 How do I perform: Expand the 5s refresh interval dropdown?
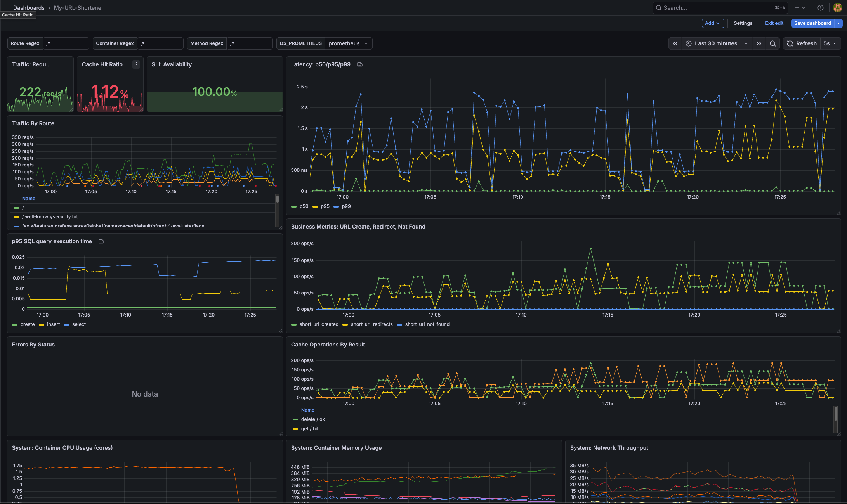(x=830, y=43)
